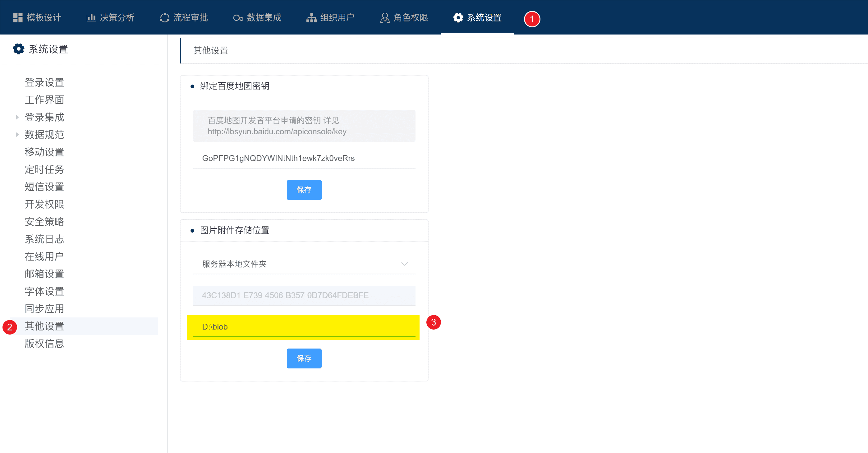The width and height of the screenshot is (868, 453).
Task: Click the 其他设置 page title
Action: (x=211, y=50)
